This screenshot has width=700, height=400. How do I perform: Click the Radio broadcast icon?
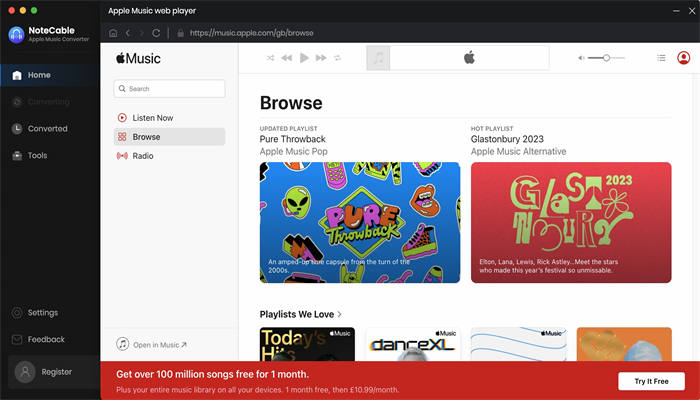(122, 156)
